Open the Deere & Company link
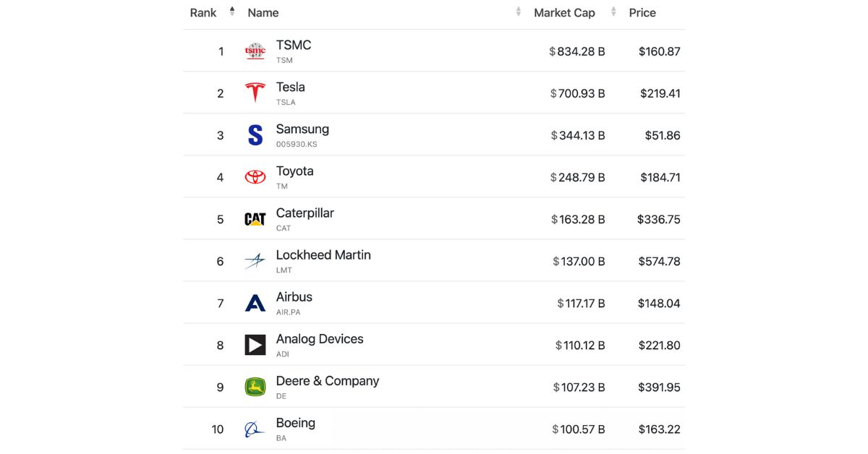This screenshot has height=454, width=868. 328,381
